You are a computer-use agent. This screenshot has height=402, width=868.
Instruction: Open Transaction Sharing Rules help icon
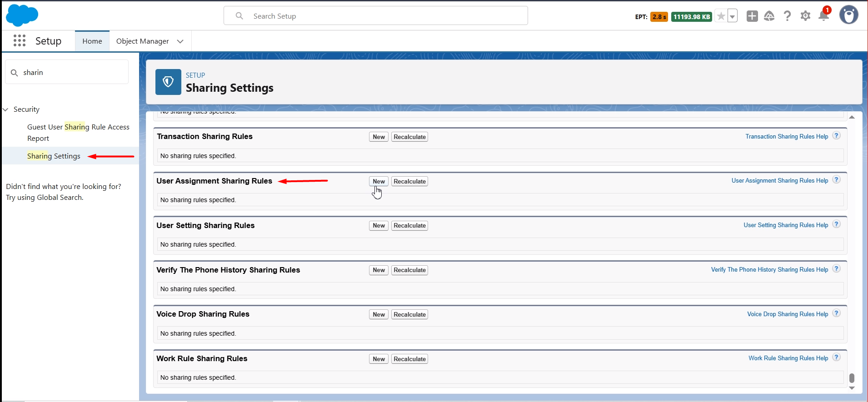[836, 136]
